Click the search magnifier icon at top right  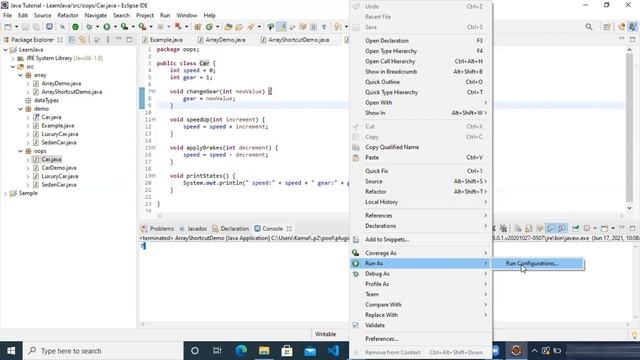589,27
